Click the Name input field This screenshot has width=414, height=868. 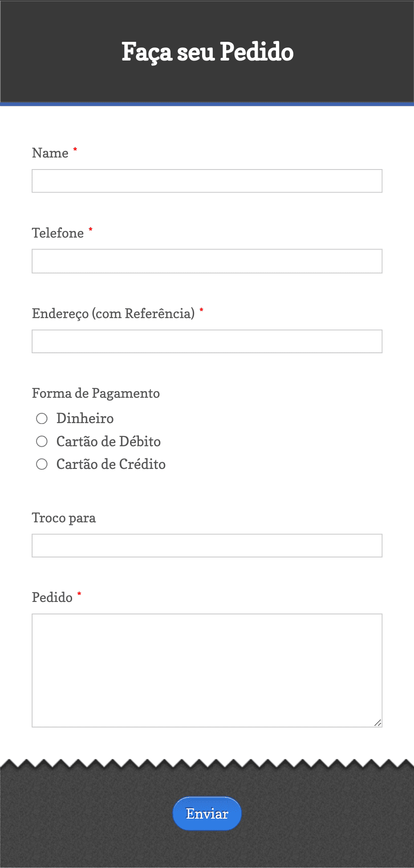(x=207, y=181)
